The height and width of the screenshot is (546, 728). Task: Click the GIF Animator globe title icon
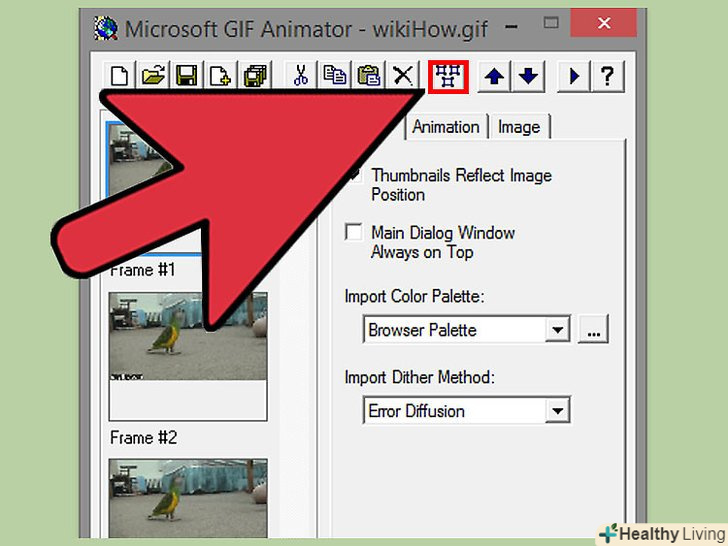[106, 28]
